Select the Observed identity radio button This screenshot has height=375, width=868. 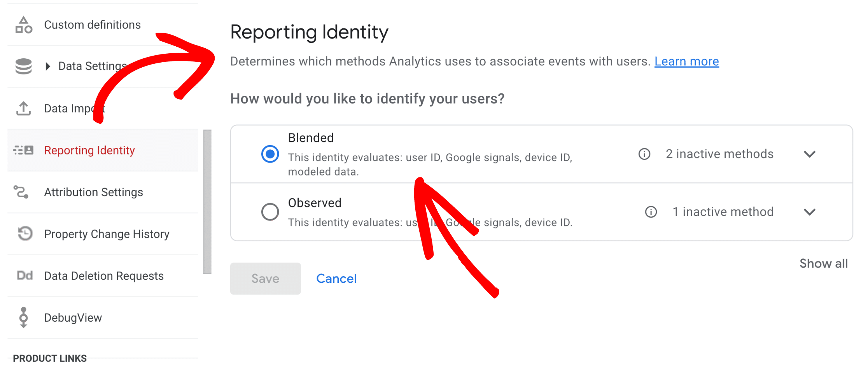click(270, 212)
